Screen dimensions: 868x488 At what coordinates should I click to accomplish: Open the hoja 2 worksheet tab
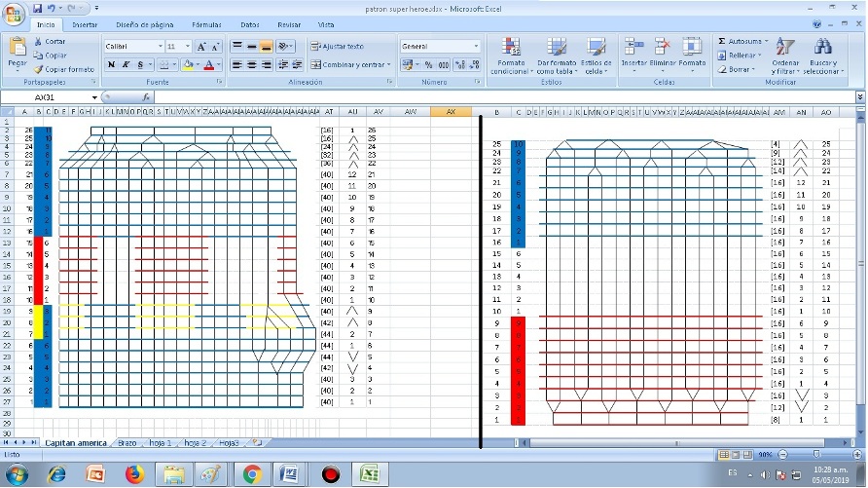(195, 443)
